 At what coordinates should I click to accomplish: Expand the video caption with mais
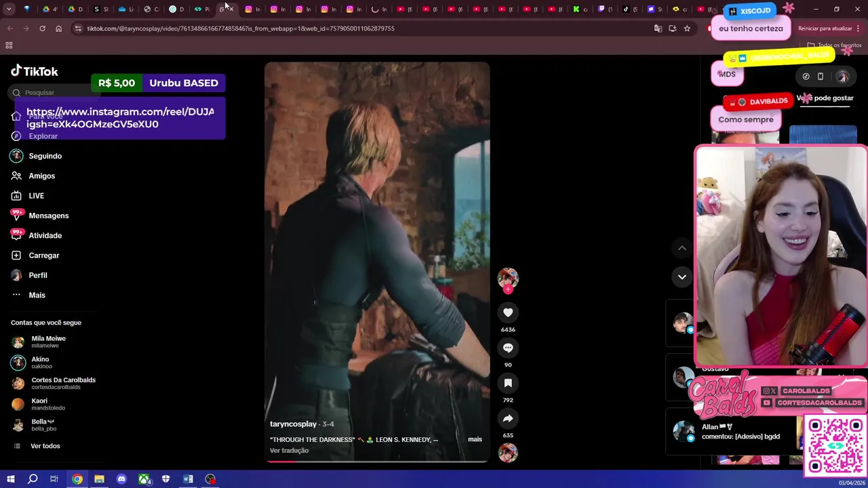[475, 439]
